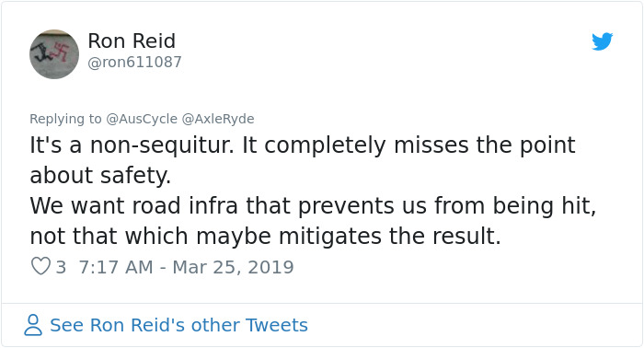Click the like count number 3
644x348 pixels.
click(61, 267)
